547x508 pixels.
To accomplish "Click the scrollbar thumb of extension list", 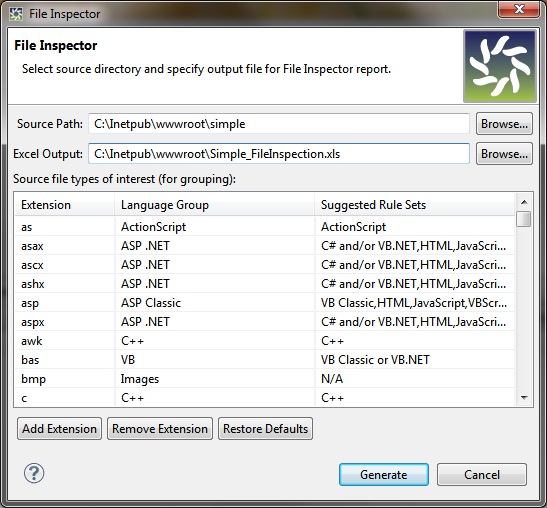I will pyautogui.click(x=524, y=219).
